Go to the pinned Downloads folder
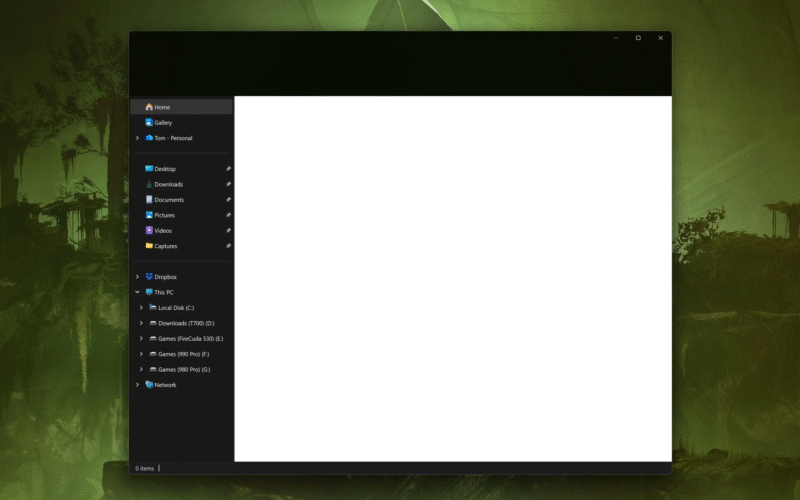Screen dimensions: 800x500 point(167,184)
